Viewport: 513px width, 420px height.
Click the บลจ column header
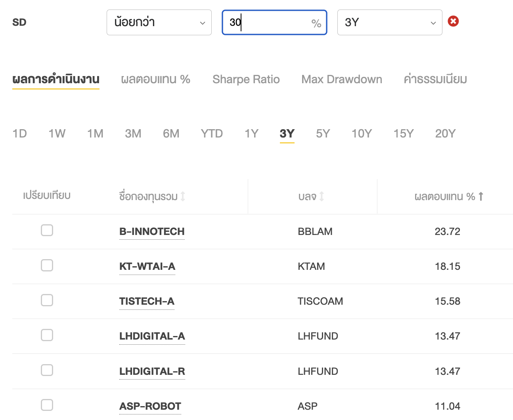click(x=308, y=196)
